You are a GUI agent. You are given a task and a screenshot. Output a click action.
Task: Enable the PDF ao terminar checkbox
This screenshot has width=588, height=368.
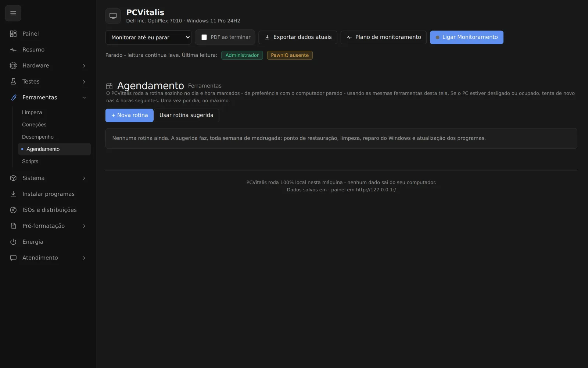coord(204,37)
